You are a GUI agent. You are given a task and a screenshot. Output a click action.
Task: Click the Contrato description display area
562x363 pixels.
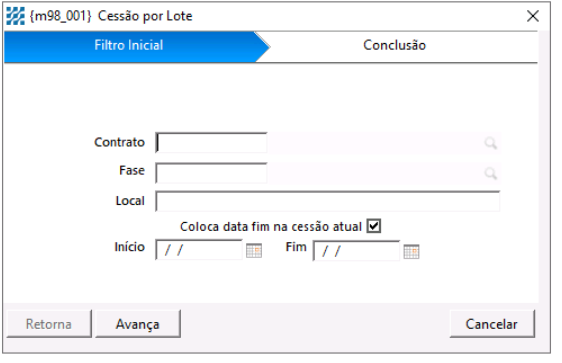pos(375,143)
